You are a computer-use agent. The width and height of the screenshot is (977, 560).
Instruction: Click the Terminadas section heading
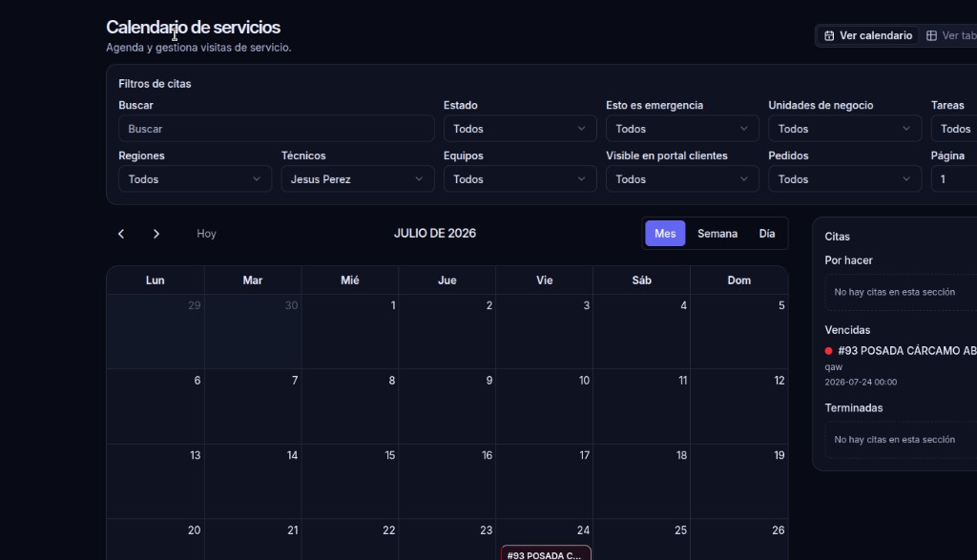click(854, 408)
